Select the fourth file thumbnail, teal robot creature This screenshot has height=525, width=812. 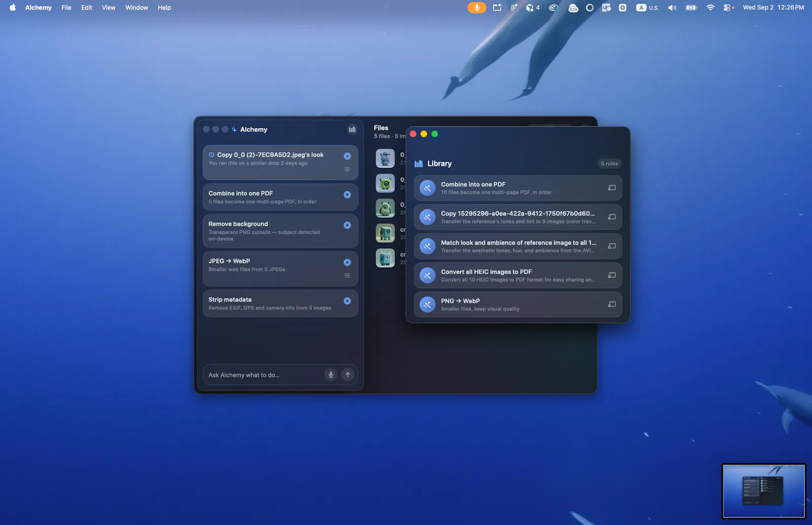pos(385,233)
